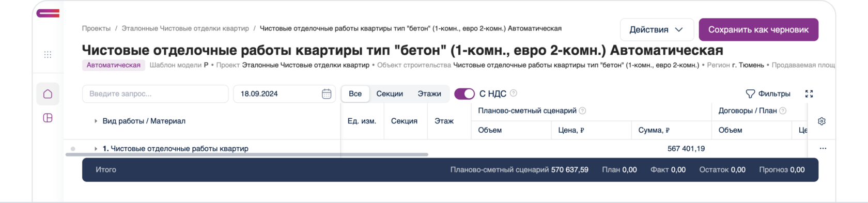Open Проекты breadcrumb link
This screenshot has width=868, height=203.
pos(96,28)
